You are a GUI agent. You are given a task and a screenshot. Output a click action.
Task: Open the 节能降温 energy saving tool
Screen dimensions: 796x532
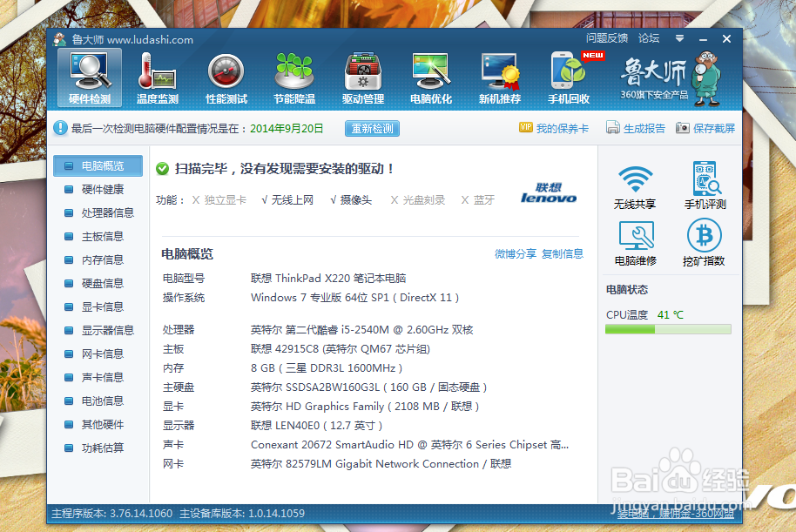[x=294, y=77]
